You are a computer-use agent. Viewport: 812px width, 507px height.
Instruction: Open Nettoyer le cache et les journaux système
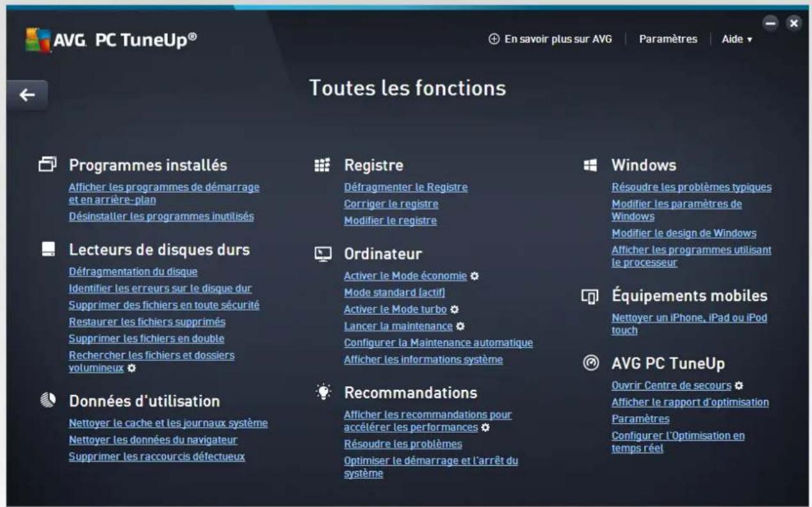(168, 423)
